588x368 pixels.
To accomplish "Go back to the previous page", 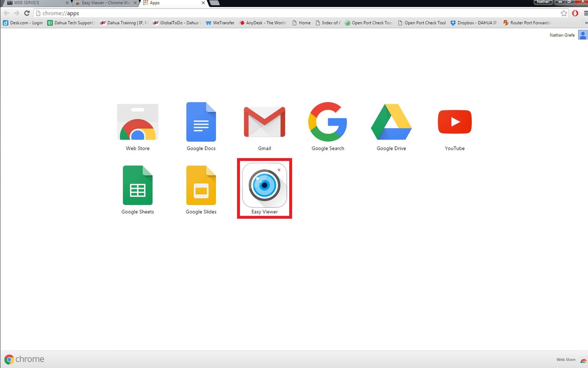I will tap(7, 13).
